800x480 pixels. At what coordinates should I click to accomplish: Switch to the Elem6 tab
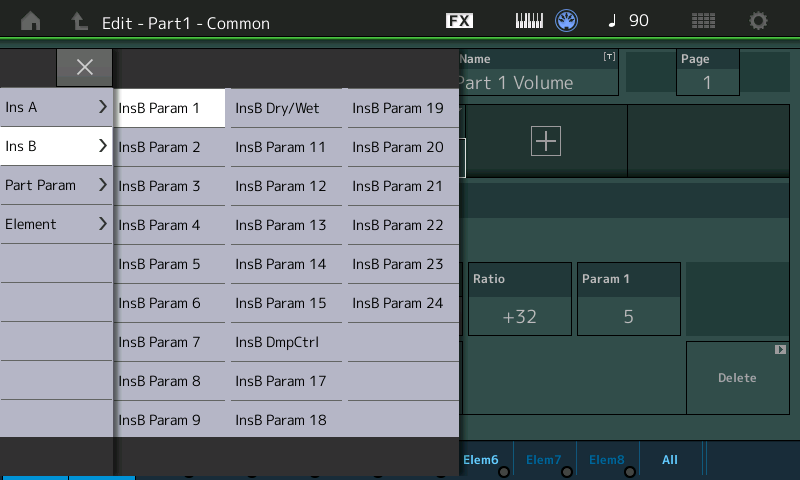click(481, 460)
